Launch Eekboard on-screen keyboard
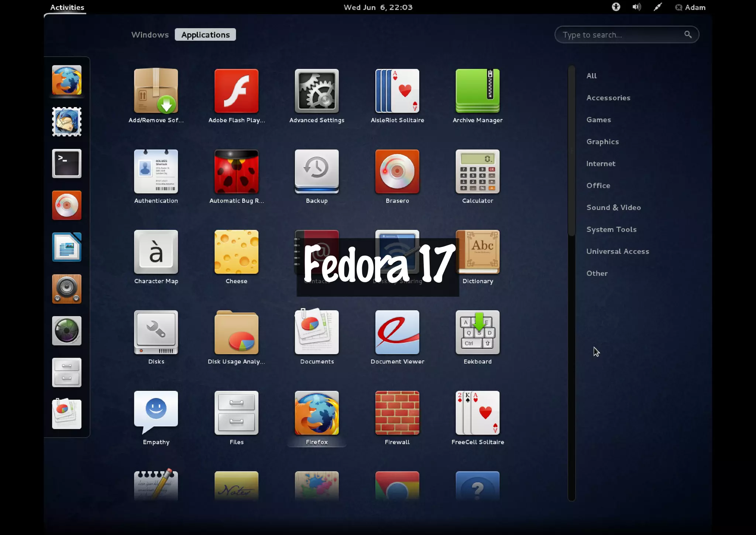Image resolution: width=756 pixels, height=535 pixels. pos(478,338)
